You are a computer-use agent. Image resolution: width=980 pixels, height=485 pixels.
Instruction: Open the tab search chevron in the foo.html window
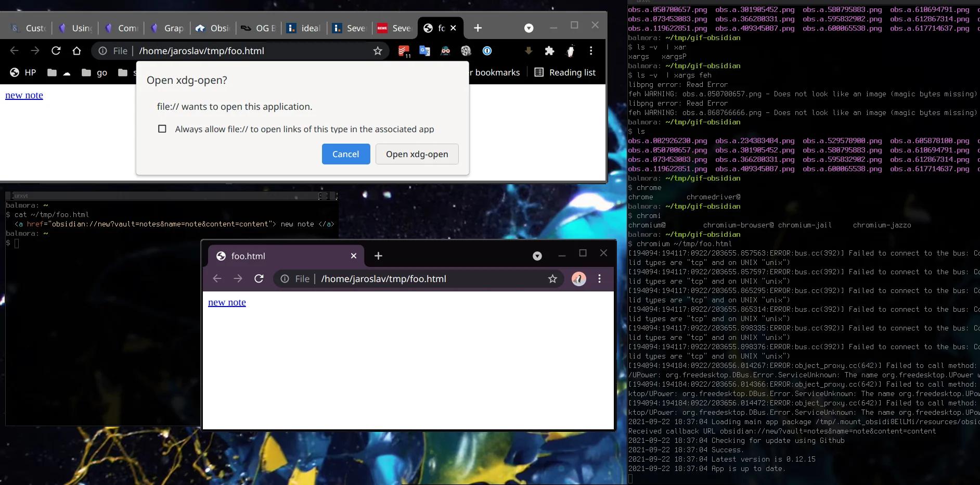tap(536, 256)
